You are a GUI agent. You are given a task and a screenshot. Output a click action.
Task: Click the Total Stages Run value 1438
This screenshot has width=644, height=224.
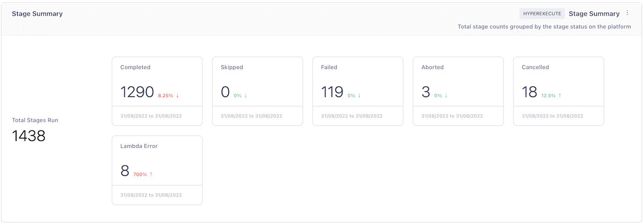tap(29, 137)
